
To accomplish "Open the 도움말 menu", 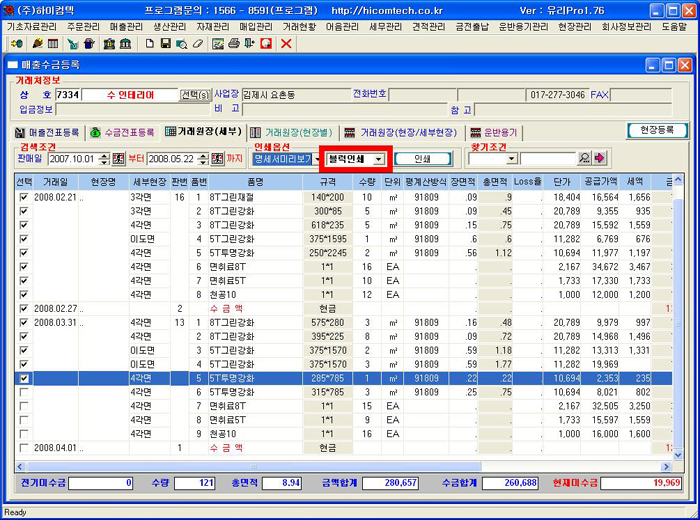I will point(674,27).
